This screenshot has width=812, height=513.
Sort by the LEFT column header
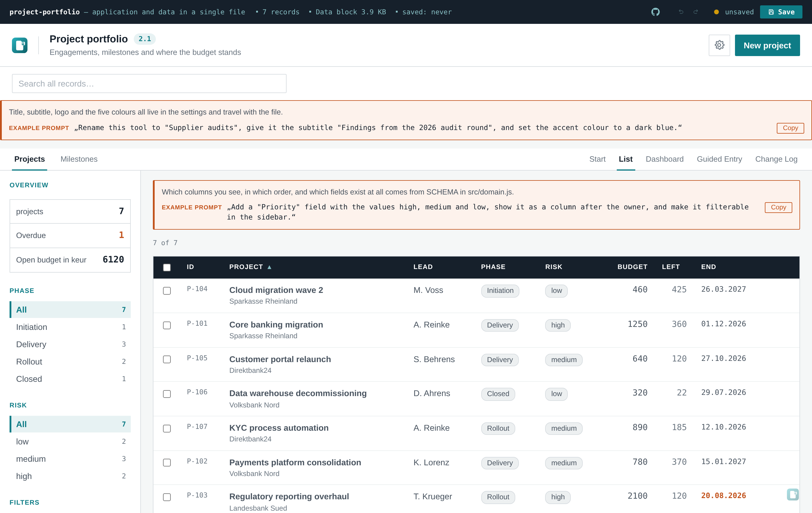pyautogui.click(x=671, y=267)
